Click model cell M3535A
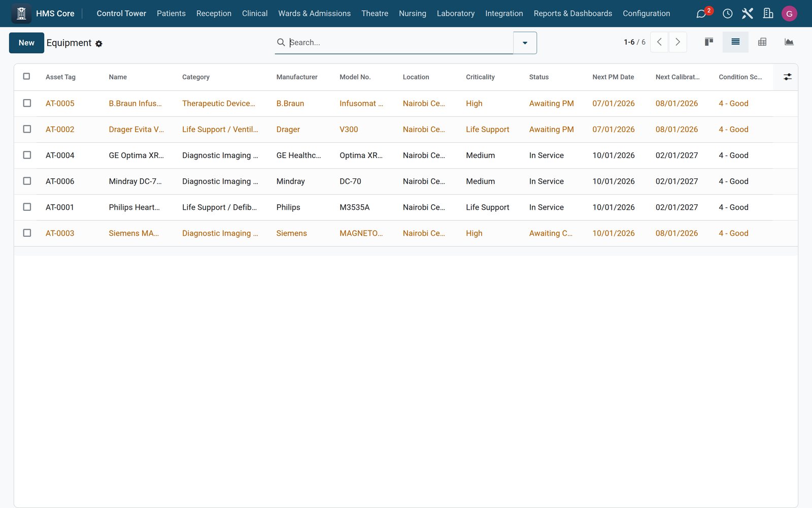 (x=354, y=207)
